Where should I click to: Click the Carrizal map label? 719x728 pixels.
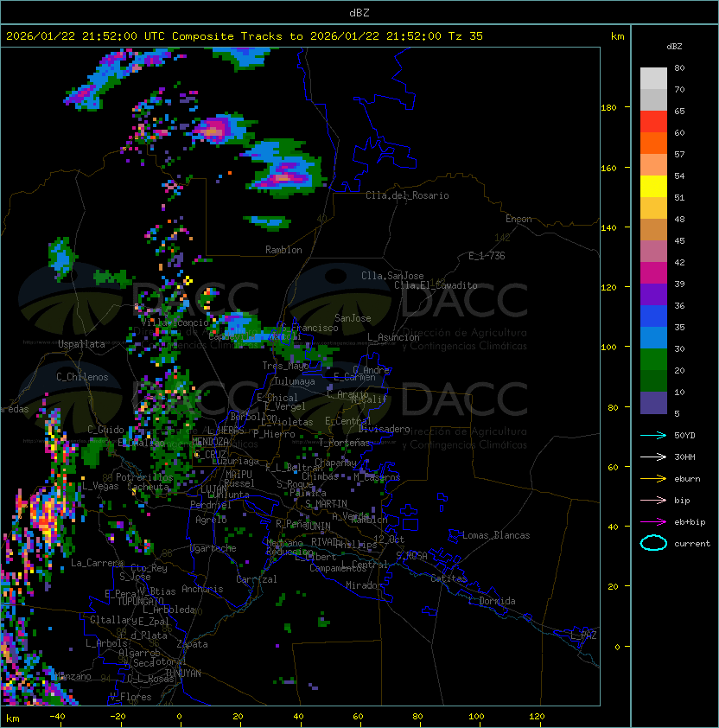coord(257,579)
